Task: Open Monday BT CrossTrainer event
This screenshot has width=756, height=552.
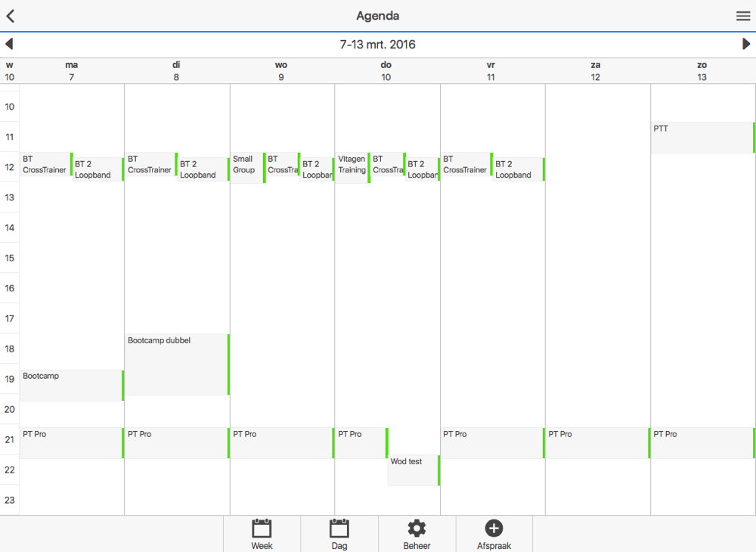Action: click(46, 164)
